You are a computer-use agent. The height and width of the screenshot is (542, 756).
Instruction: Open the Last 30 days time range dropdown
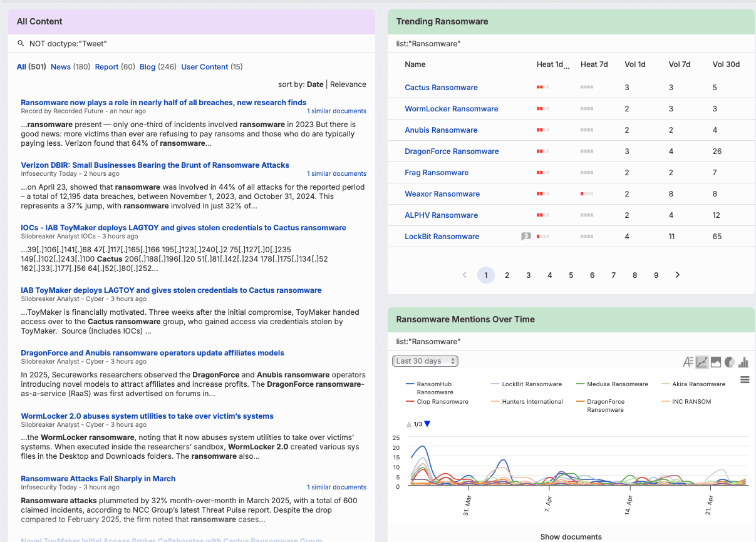[x=425, y=361]
